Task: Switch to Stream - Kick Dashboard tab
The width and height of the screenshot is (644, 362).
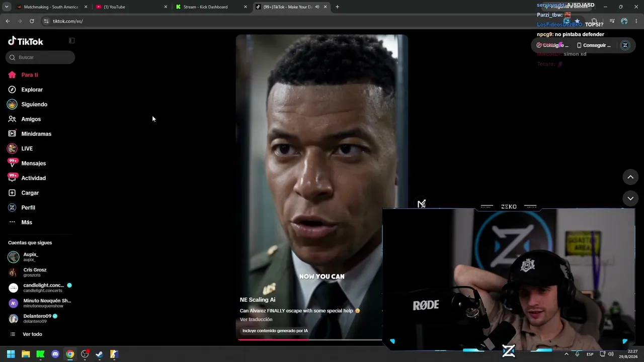Action: [211, 7]
